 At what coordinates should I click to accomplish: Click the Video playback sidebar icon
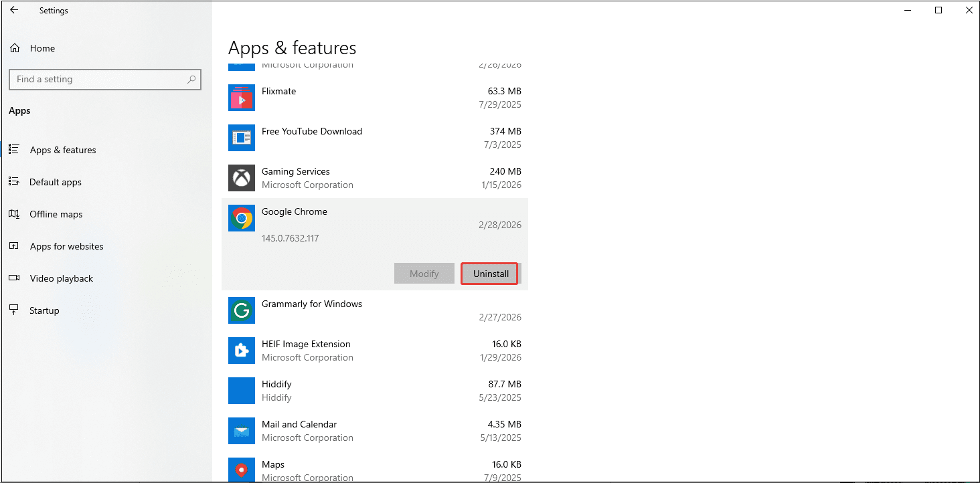(15, 278)
